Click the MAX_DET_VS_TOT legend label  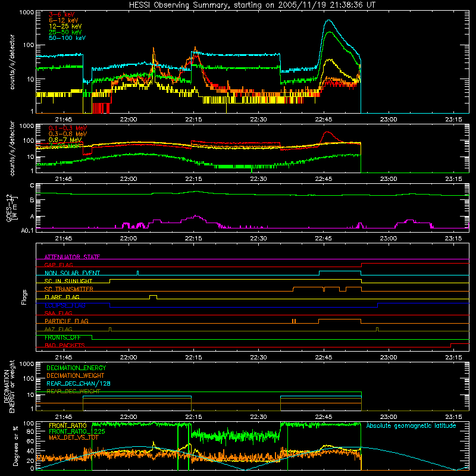click(x=74, y=437)
